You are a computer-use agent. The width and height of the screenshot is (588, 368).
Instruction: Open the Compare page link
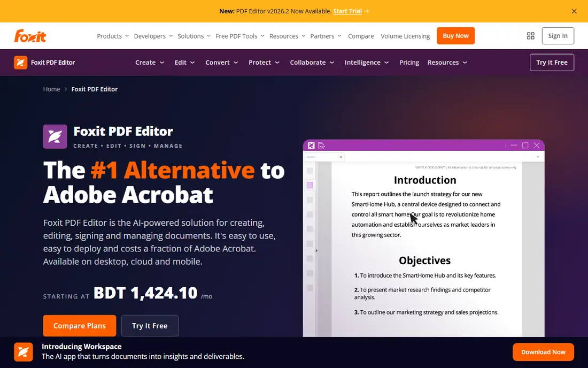coord(361,36)
